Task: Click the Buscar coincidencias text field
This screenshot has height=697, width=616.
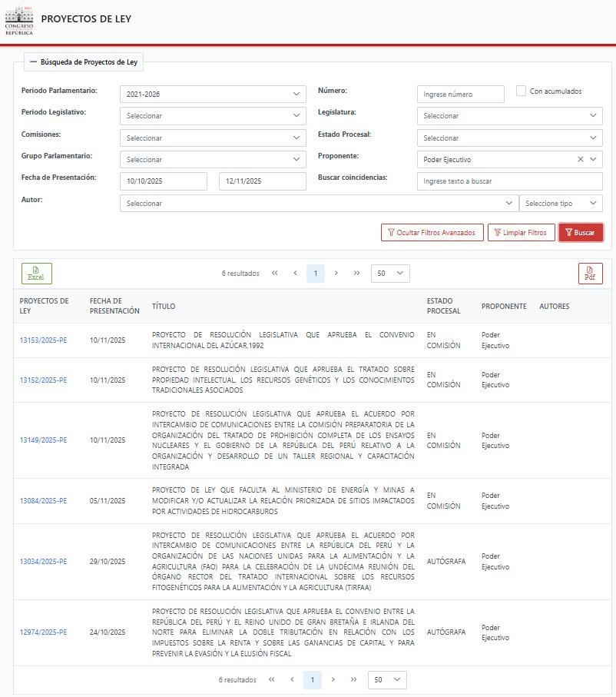Action: pos(509,181)
